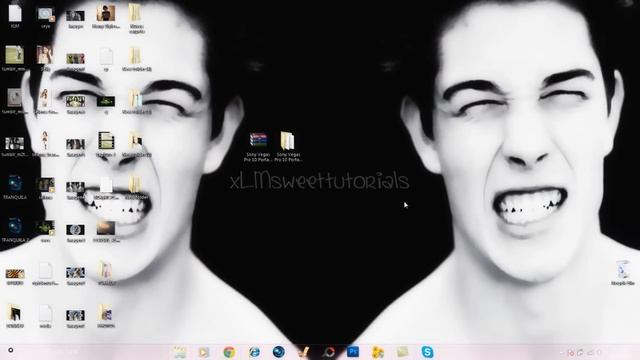Viewport: 640px width, 360px height.
Task: Launch Windows Media Player from the taskbar
Action: coord(204,352)
